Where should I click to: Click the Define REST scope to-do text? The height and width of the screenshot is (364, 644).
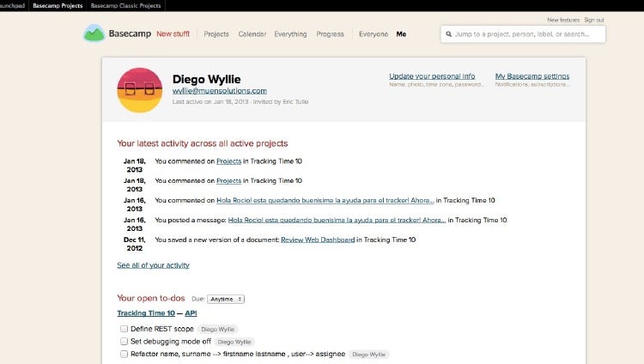(x=162, y=329)
